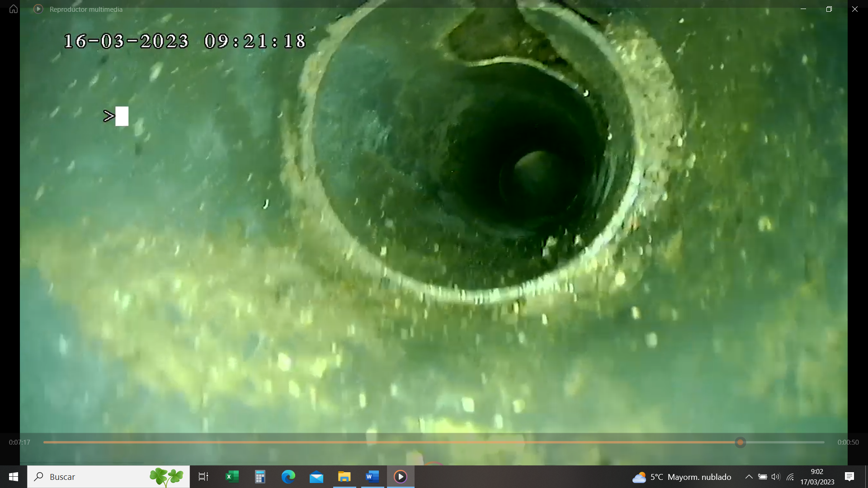Expand hidden system tray icons chevron
The height and width of the screenshot is (488, 868).
tap(749, 477)
